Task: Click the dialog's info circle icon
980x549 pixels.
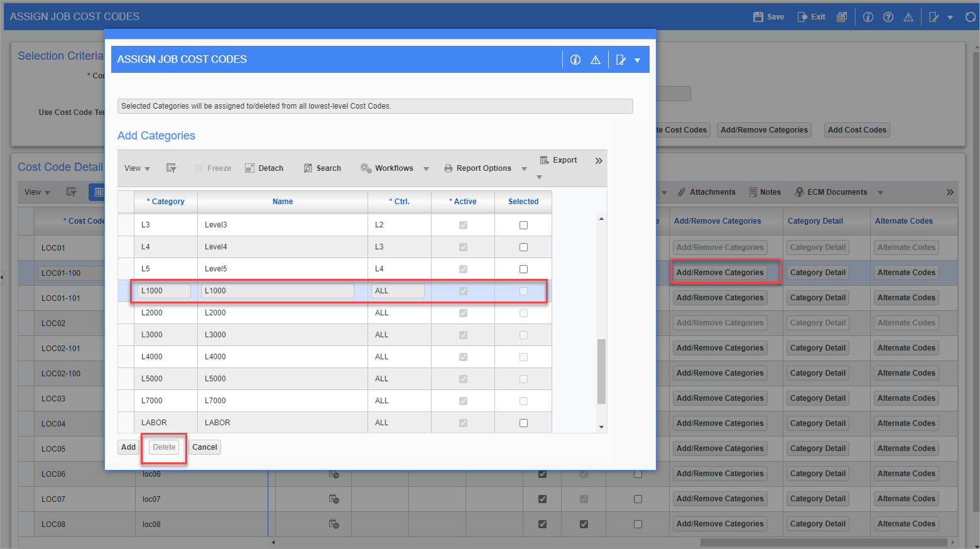Action: 575,60
